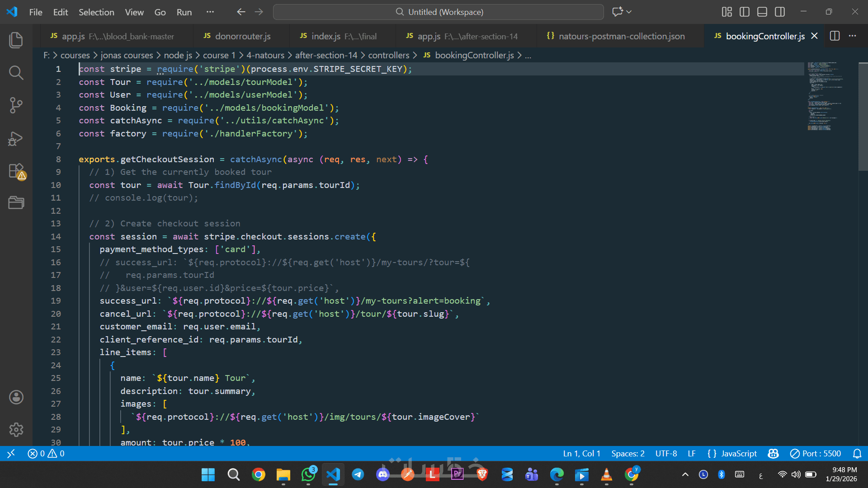Toggle secondary side bar visibility

[x=780, y=12]
